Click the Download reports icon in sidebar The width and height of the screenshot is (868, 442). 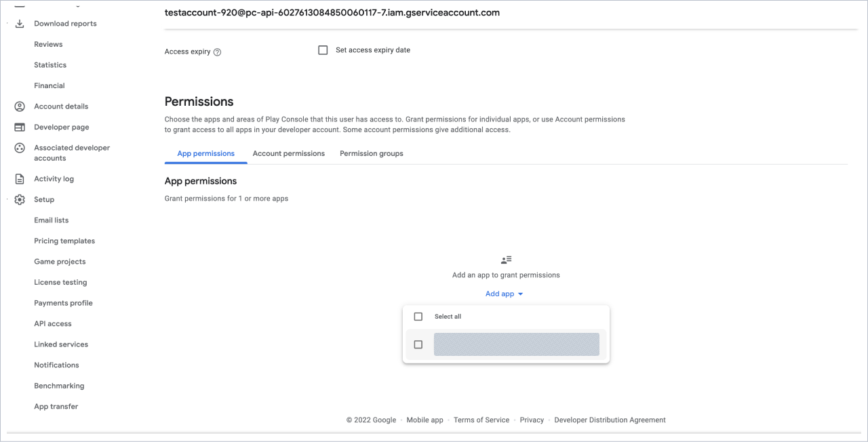click(x=20, y=24)
